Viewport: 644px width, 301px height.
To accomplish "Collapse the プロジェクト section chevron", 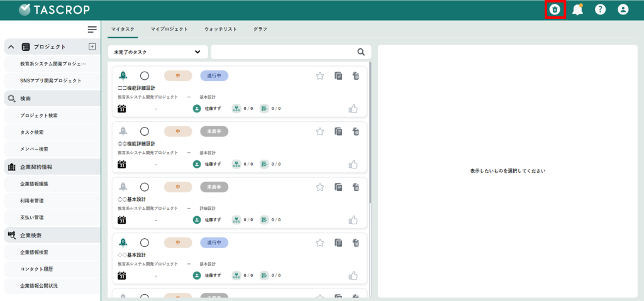I will [11, 47].
